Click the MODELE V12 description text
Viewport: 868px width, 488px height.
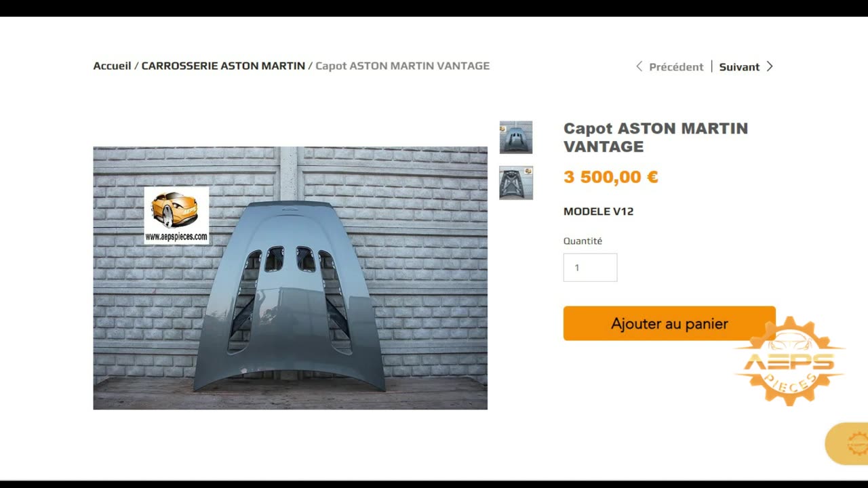point(598,211)
